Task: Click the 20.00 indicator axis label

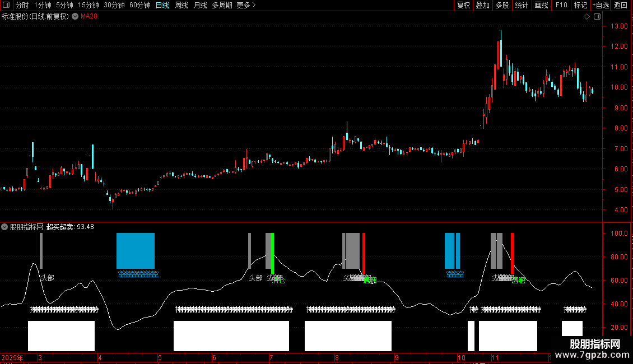Action: 619,327
